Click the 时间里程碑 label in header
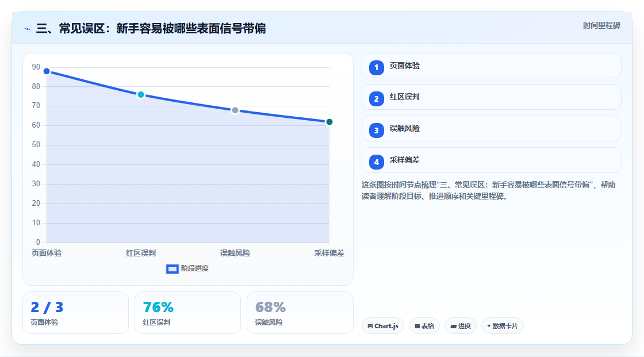The width and height of the screenshot is (644, 357). (x=601, y=25)
